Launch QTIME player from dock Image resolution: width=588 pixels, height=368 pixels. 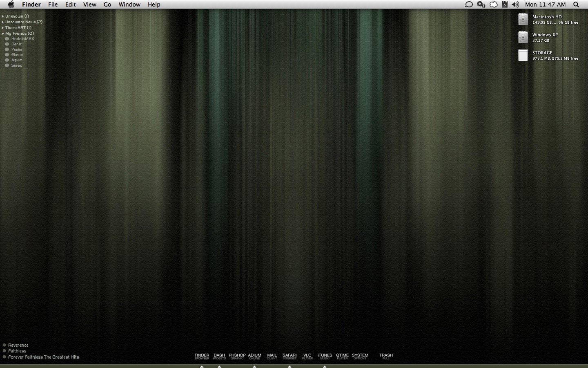[342, 357]
